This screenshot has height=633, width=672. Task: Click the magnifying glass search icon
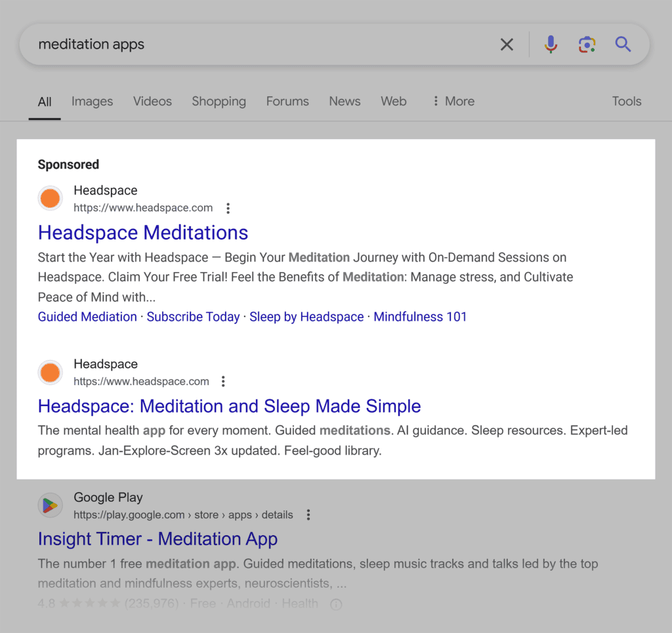623,45
